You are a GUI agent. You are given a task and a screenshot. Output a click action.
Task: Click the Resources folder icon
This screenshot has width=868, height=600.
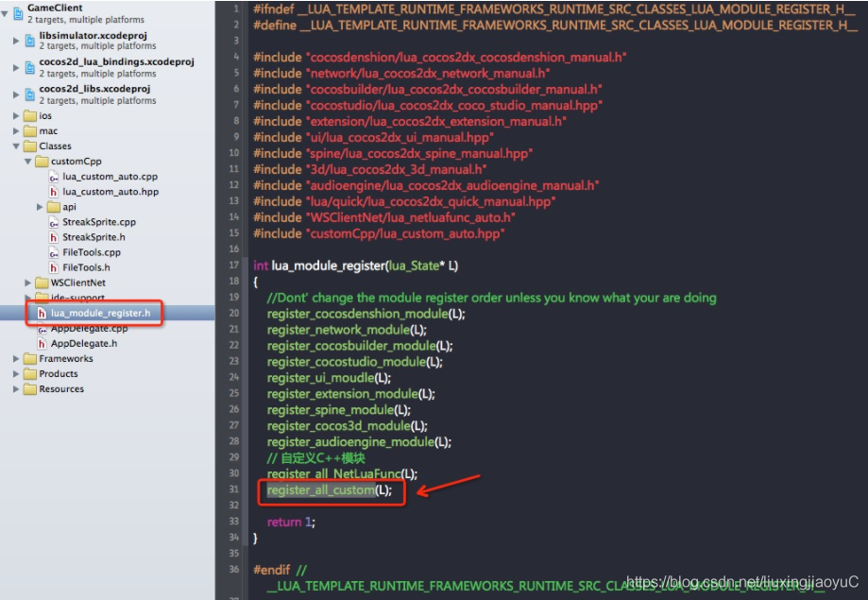coord(30,389)
